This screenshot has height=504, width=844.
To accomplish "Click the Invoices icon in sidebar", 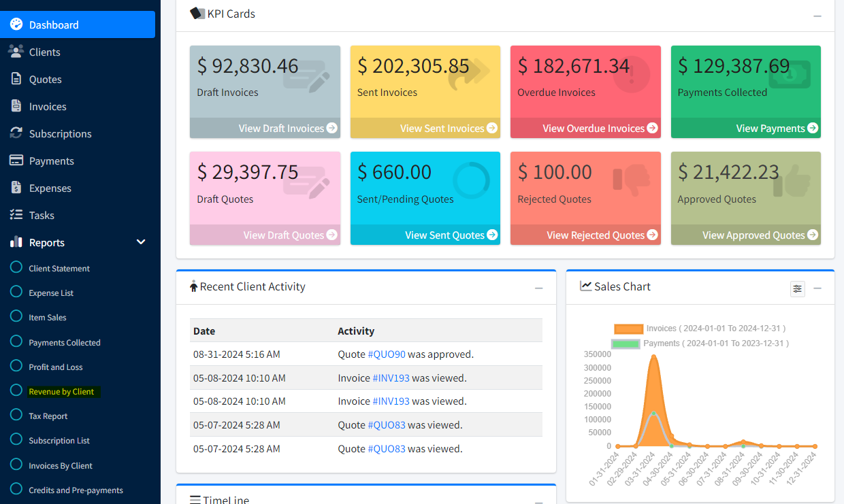I will click(x=16, y=106).
